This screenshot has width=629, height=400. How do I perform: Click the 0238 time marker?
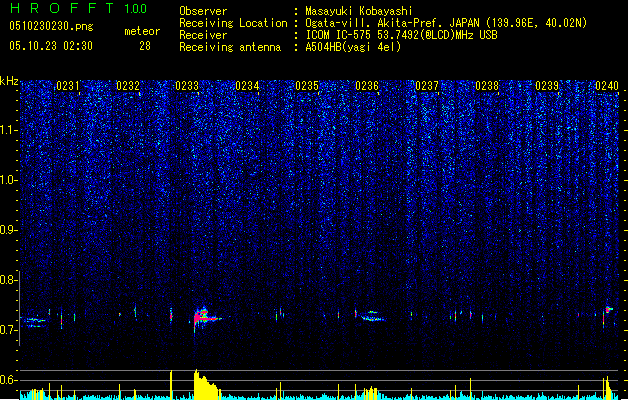point(487,86)
